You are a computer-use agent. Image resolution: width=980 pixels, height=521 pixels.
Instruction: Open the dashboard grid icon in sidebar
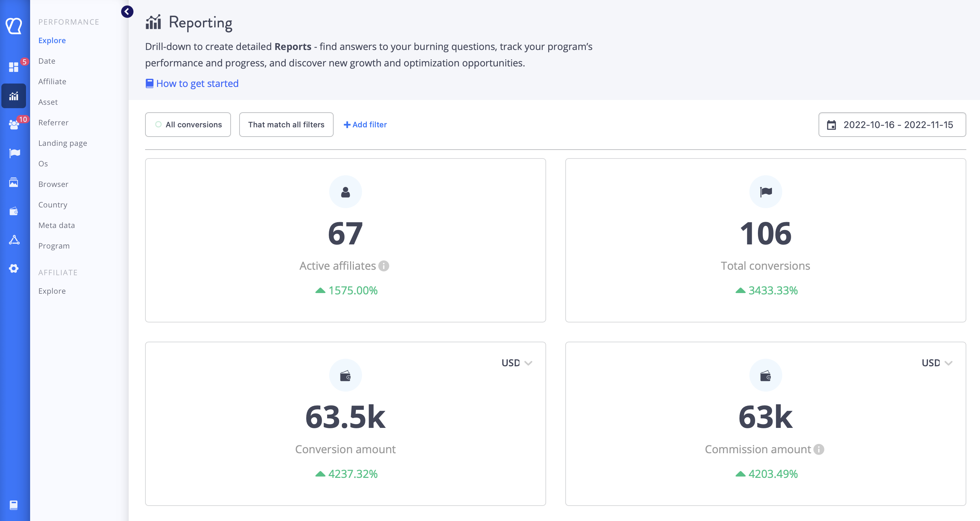click(14, 67)
